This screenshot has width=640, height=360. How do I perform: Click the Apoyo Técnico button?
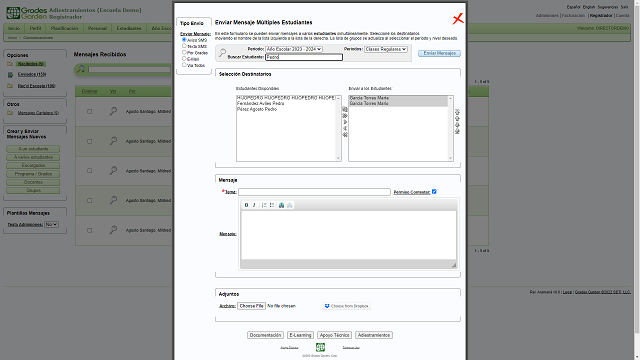click(x=335, y=335)
